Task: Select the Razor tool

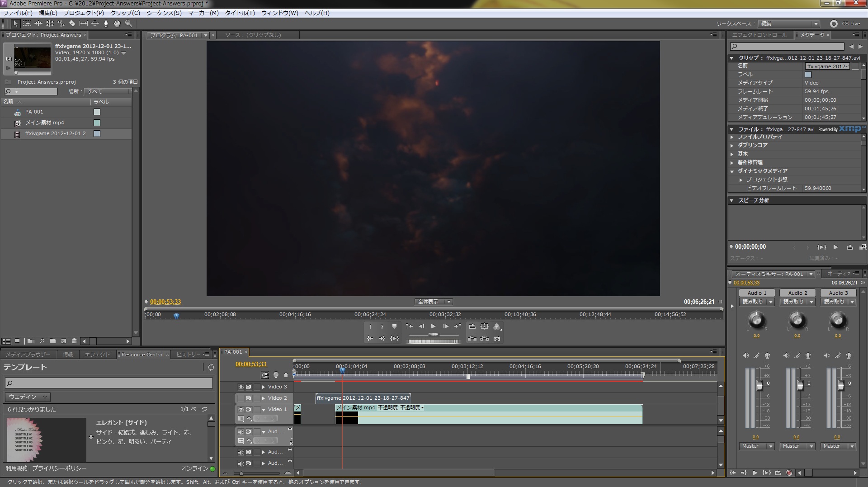Action: click(72, 24)
